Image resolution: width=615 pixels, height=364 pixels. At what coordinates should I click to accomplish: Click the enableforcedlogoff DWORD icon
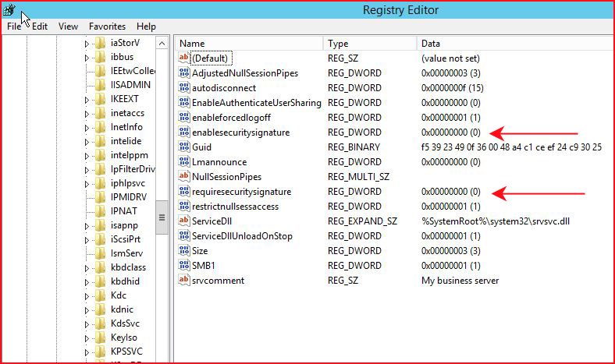(x=184, y=117)
